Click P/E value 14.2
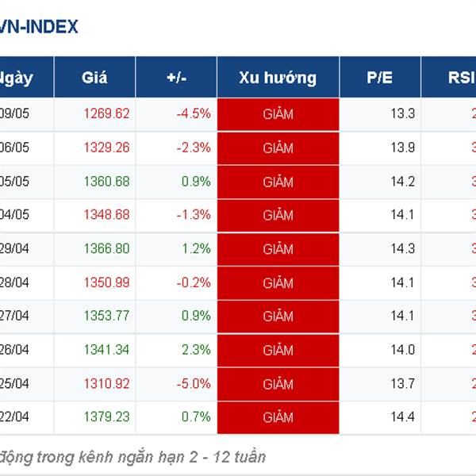The image size is (476, 476). pos(402,182)
